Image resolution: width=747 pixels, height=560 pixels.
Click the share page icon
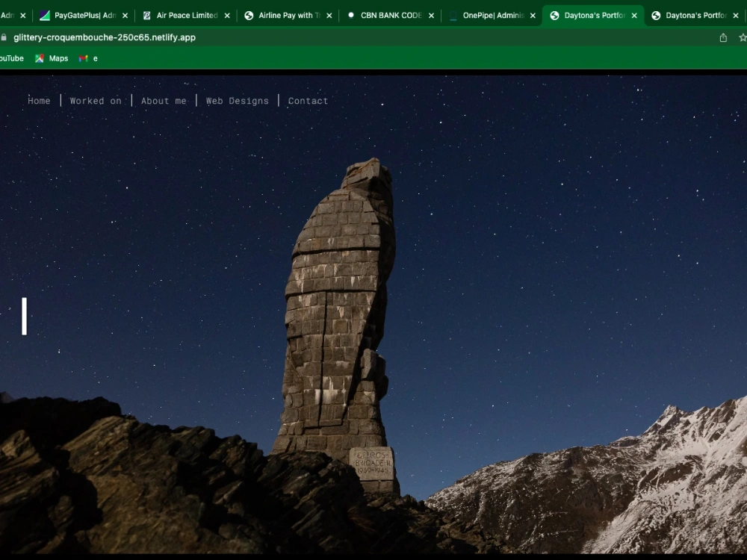tap(723, 37)
